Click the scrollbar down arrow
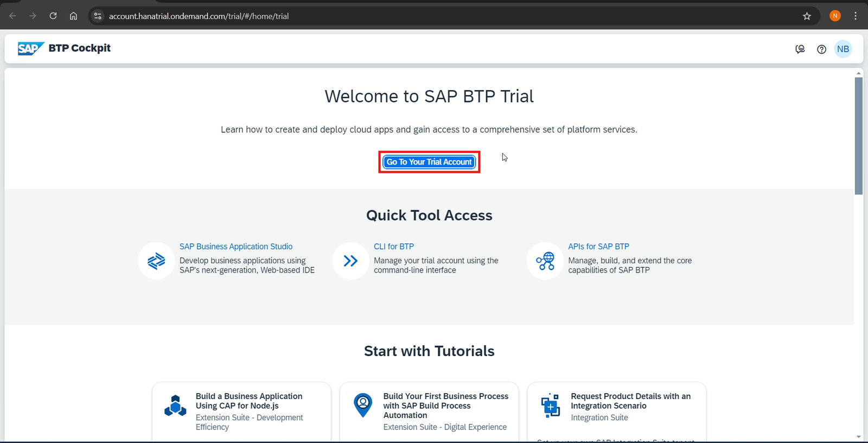 (x=858, y=436)
